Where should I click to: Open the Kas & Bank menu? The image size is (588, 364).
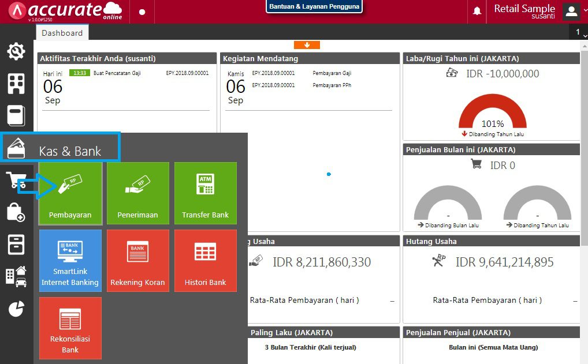[x=61, y=147]
